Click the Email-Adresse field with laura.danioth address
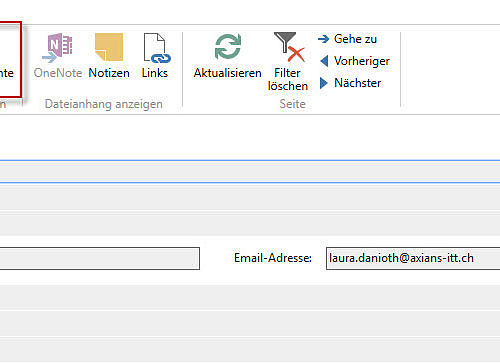This screenshot has width=500, height=363. click(x=413, y=258)
